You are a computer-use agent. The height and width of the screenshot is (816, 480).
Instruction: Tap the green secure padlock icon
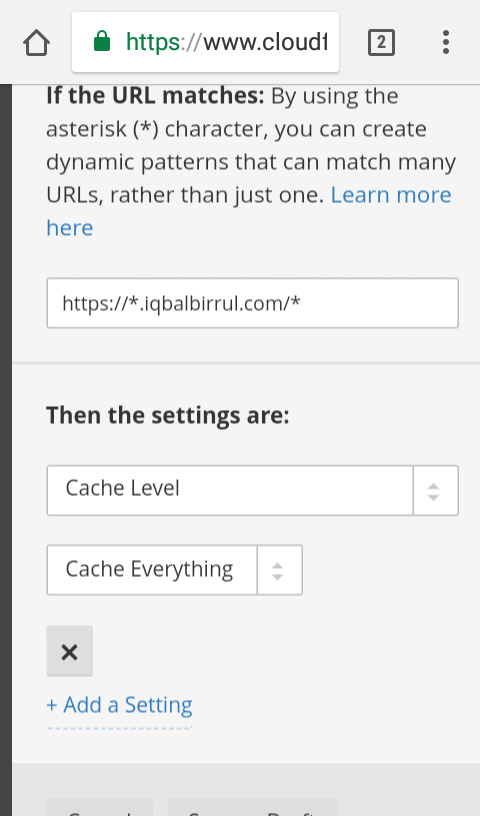pyautogui.click(x=102, y=41)
